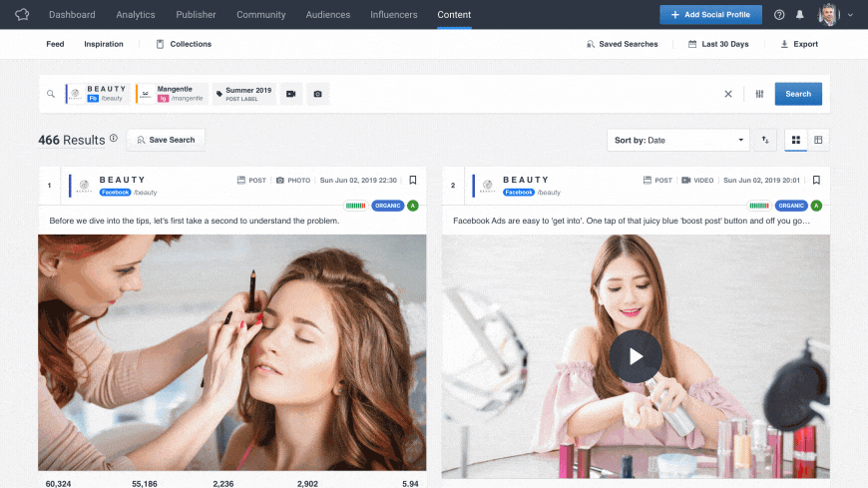
Task: Click the Facebook tag on first post
Action: 115,193
